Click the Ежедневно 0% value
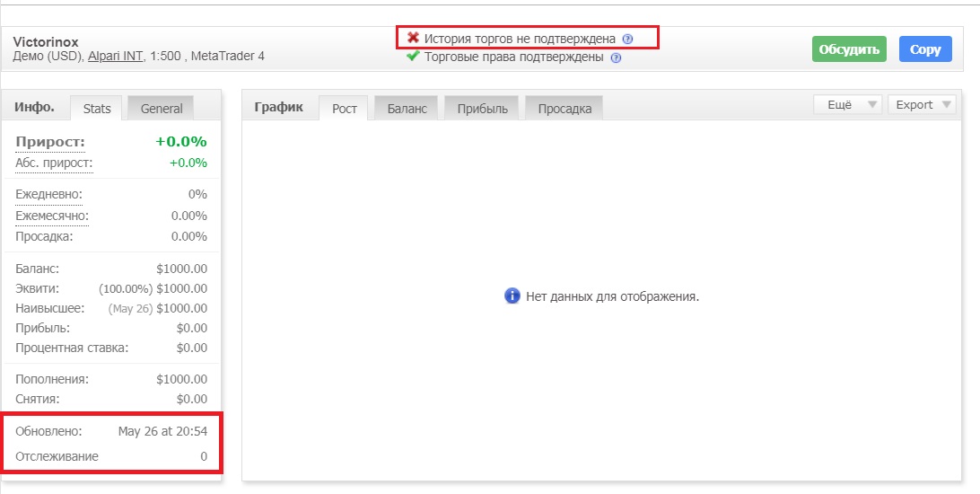Screen dimensions: 980x494 197,195
